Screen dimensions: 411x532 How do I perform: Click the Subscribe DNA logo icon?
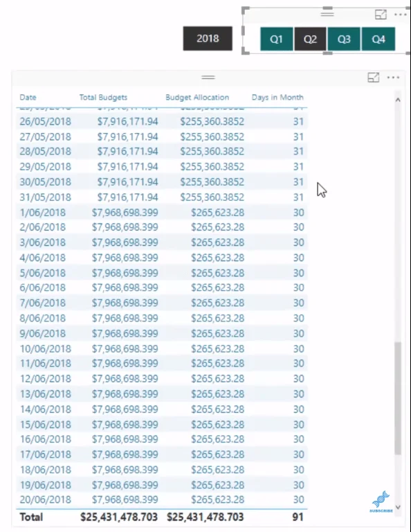(381, 502)
